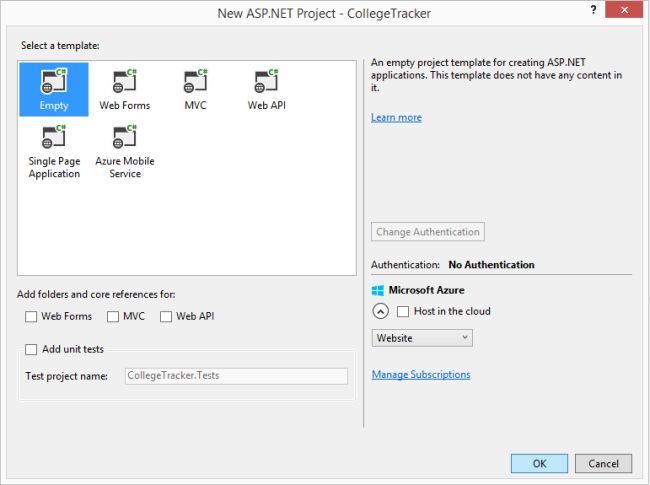
Task: Choose the Web Forms template icon
Action: click(124, 89)
